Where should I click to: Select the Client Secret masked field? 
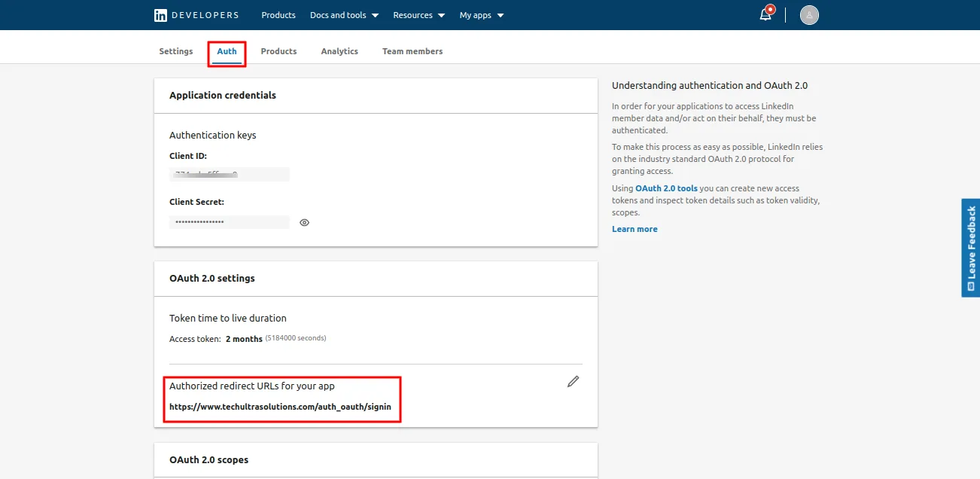[x=230, y=222]
